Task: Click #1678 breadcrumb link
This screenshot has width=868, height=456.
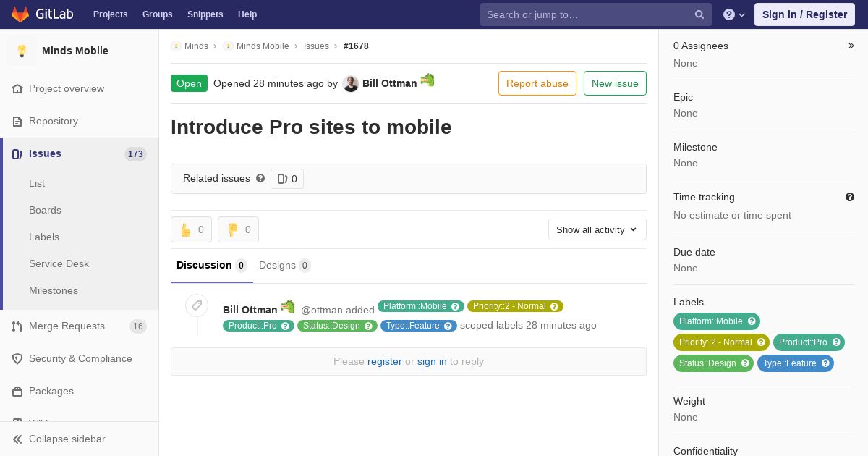Action: pos(356,46)
